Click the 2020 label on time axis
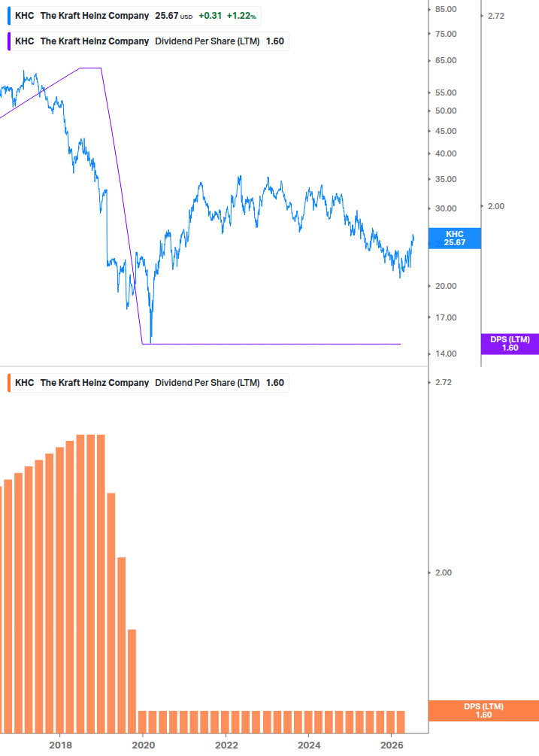This screenshot has height=756, width=539. point(144,745)
